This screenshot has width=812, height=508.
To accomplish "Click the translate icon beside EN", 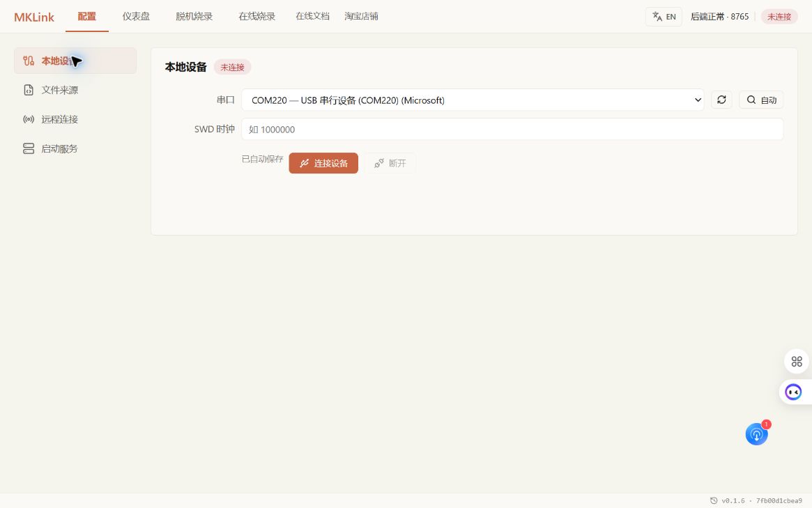I will (x=657, y=17).
